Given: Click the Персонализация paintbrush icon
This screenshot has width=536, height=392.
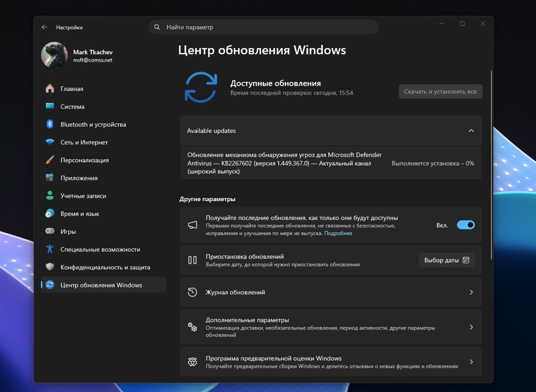Looking at the screenshot, I should (50, 160).
